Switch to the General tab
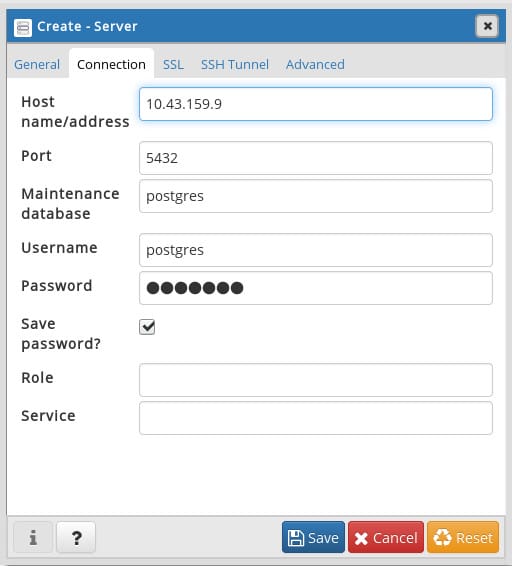Viewport: 512px width, 566px height. [37, 65]
